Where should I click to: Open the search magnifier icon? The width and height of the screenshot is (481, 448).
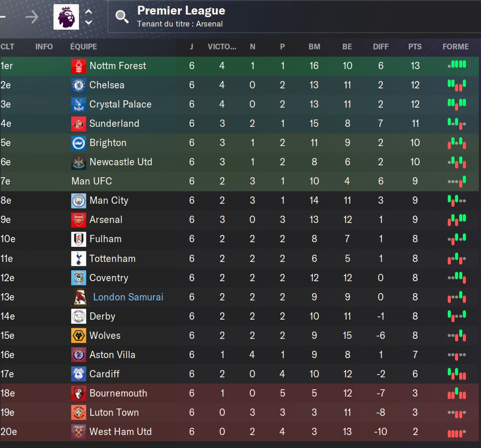(122, 17)
